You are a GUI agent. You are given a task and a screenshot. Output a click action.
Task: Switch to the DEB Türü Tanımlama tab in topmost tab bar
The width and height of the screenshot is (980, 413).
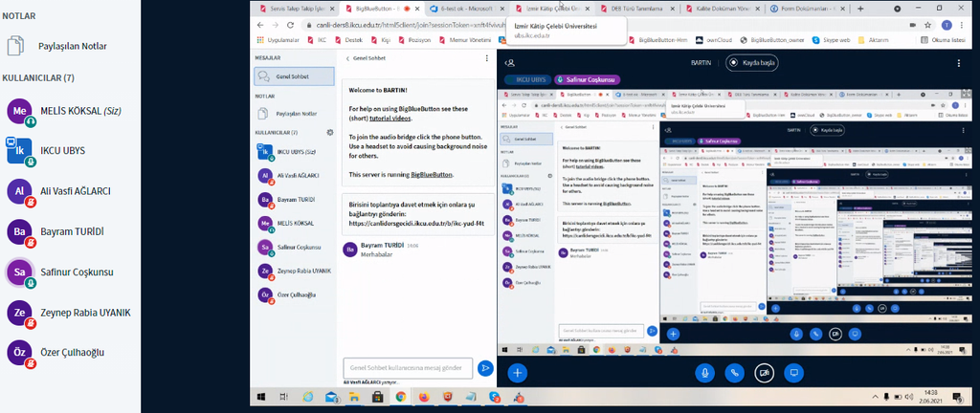click(x=636, y=9)
